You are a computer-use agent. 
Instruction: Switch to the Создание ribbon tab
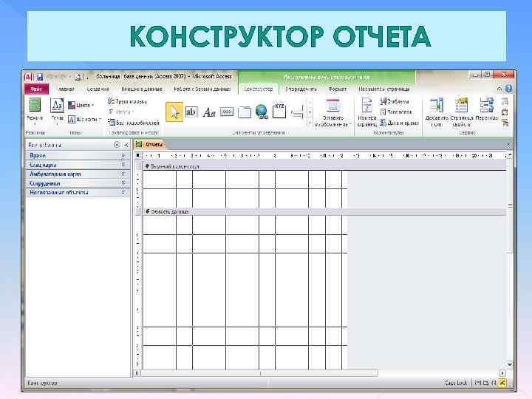pos(98,89)
